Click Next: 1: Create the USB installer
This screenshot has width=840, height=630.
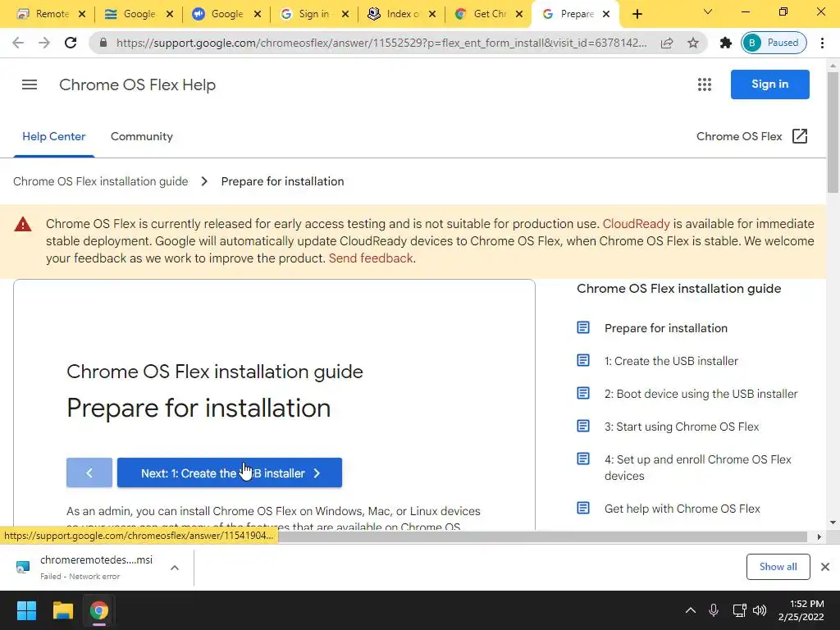coord(230,472)
